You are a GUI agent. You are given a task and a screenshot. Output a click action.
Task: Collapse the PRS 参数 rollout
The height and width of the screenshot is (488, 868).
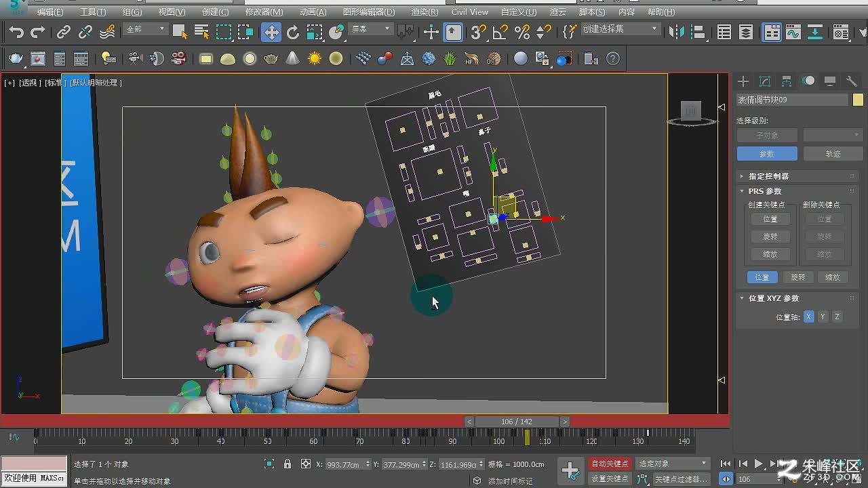[x=797, y=191]
